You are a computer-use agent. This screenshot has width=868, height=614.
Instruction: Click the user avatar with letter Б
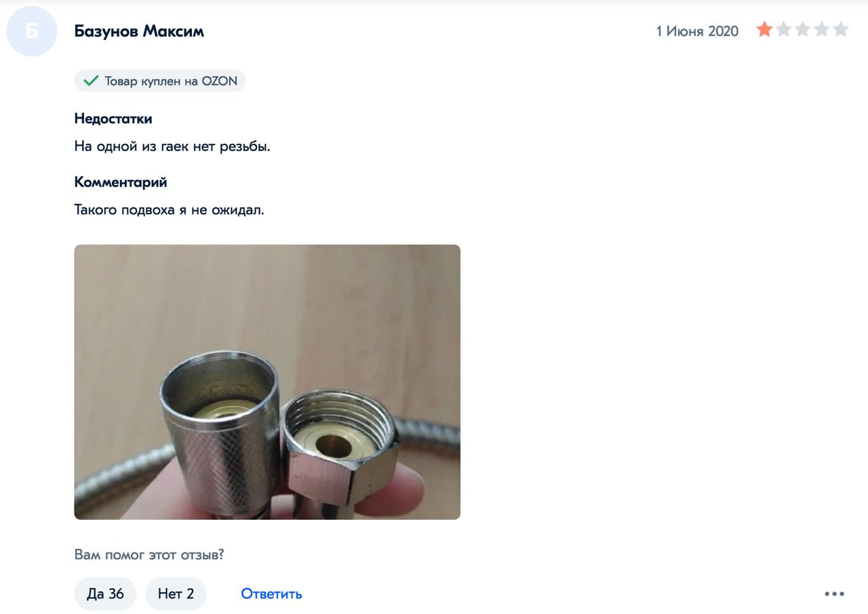31,31
